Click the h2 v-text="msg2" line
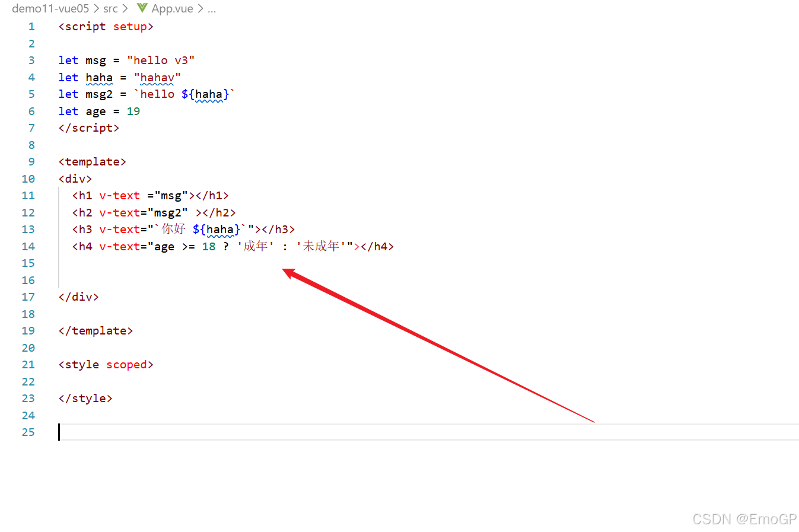The image size is (799, 532). click(x=154, y=213)
